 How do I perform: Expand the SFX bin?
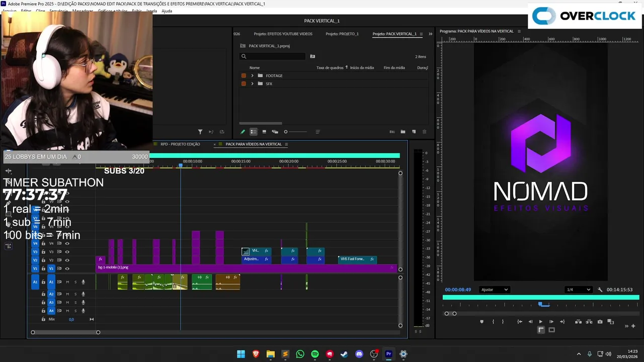[x=252, y=83]
